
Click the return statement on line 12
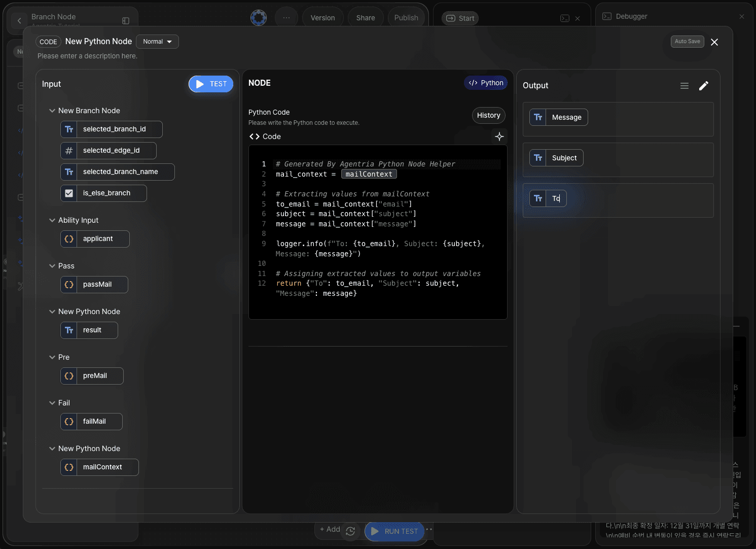[x=367, y=288]
